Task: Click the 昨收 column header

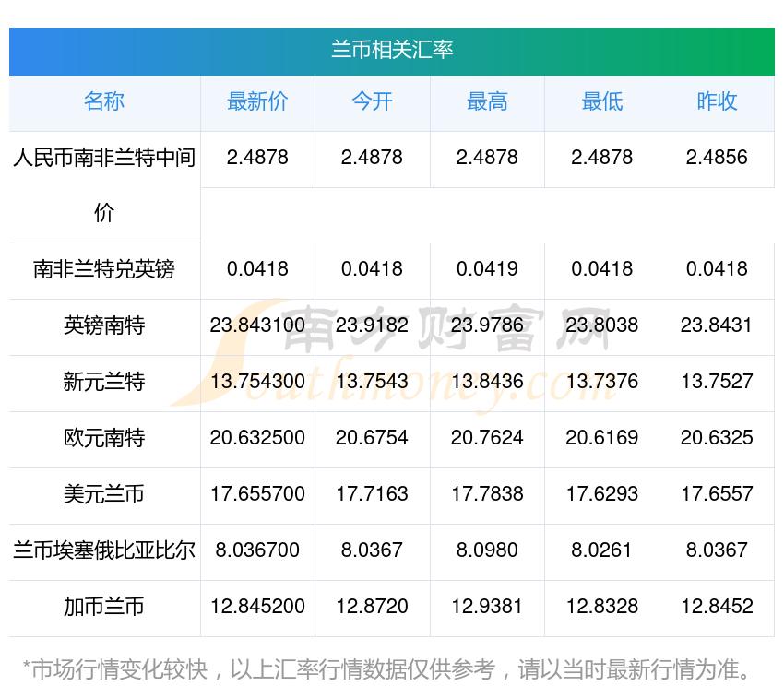Action: pos(717,101)
